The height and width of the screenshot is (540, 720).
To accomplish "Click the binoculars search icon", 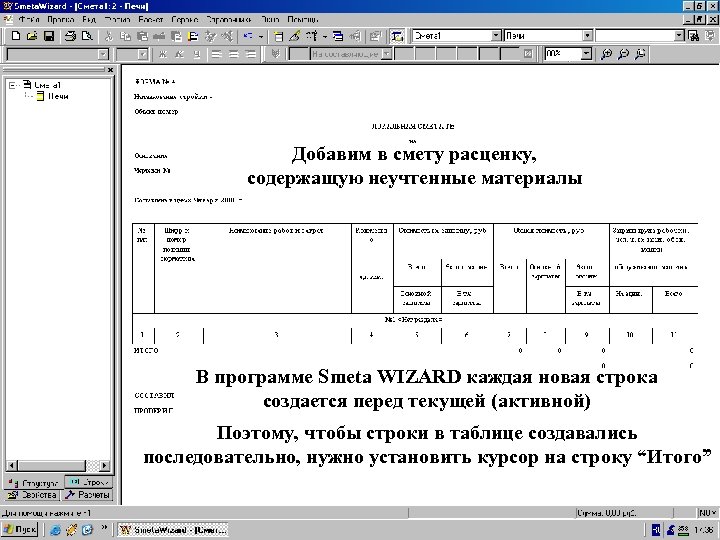I will point(694,36).
